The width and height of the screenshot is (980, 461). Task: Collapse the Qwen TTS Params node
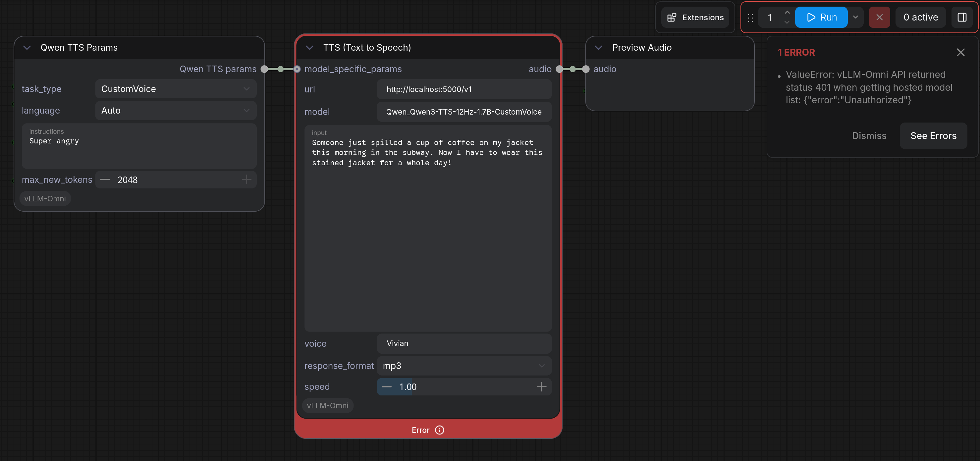[27, 48]
